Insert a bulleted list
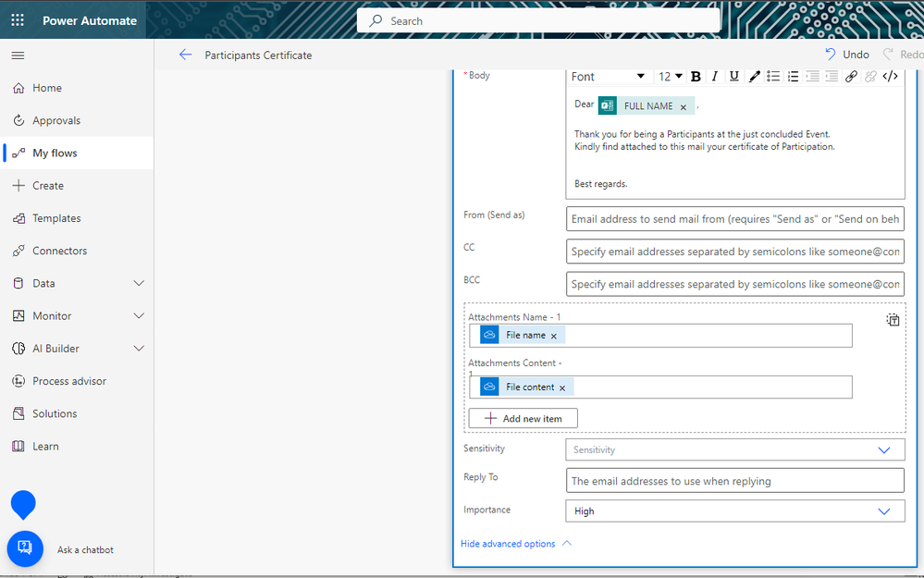 click(x=773, y=77)
